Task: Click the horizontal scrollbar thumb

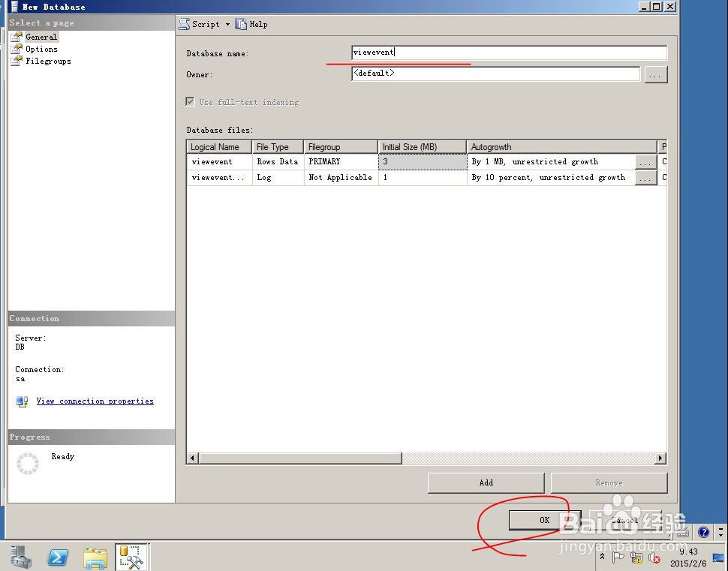Action: 300,458
